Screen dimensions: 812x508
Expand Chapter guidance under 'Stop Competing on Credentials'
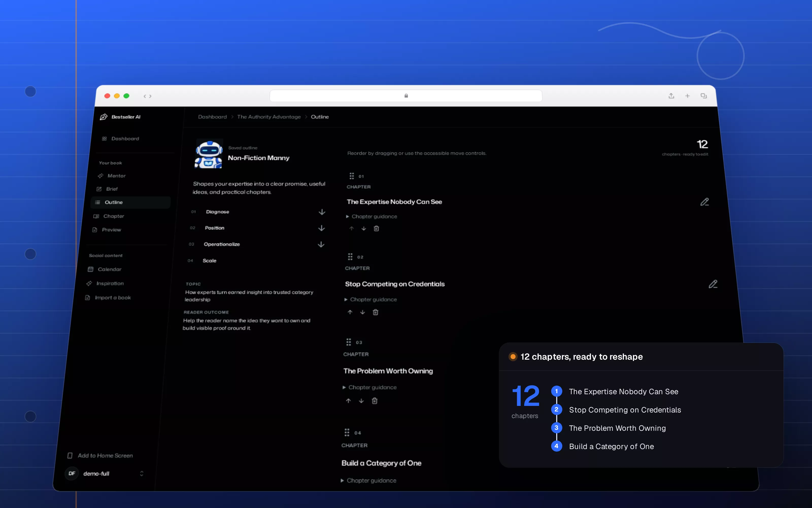[370, 299]
